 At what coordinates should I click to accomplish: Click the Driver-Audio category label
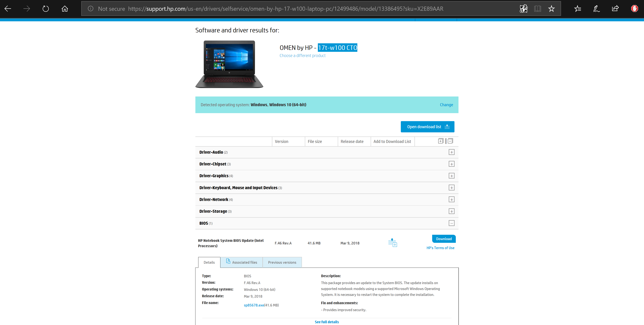coord(211,152)
